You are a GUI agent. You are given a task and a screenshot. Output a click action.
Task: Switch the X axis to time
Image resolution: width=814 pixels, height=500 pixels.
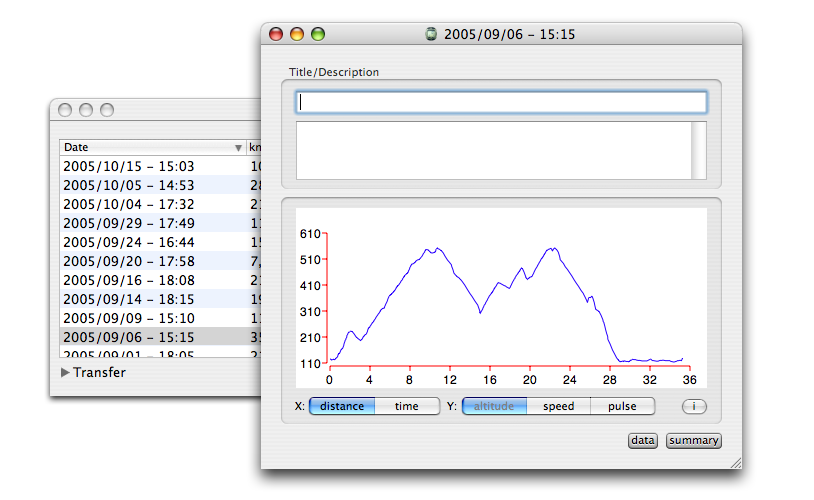[407, 407]
